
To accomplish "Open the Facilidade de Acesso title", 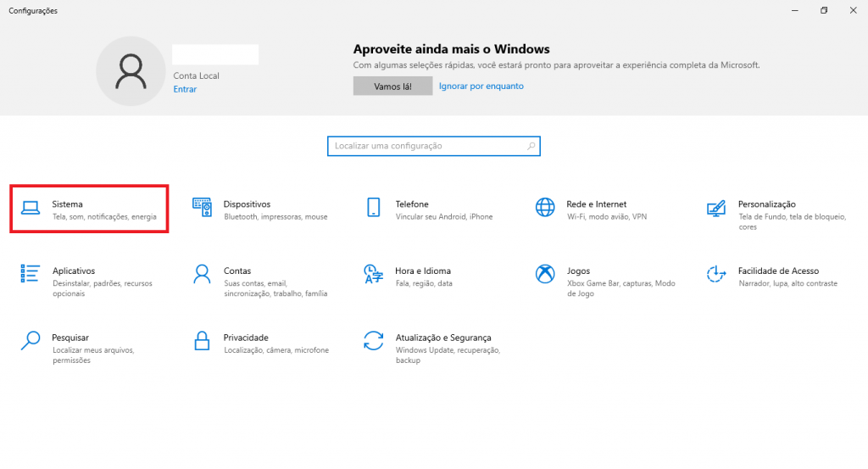I will [778, 271].
